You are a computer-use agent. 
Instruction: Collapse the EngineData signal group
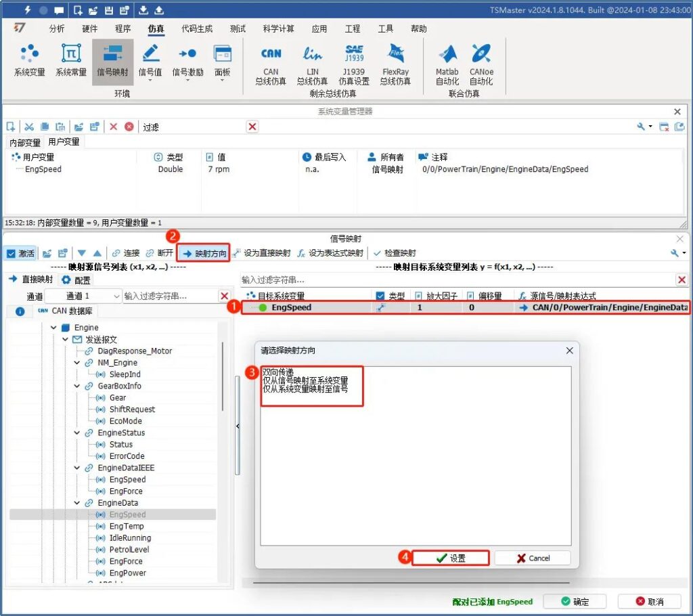[x=76, y=503]
